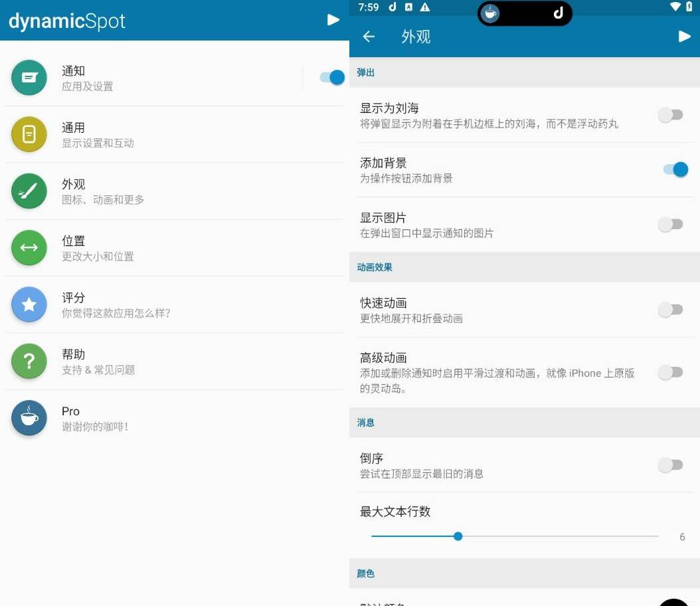
Task: Turn on 高级动画 toggle
Action: click(670, 372)
